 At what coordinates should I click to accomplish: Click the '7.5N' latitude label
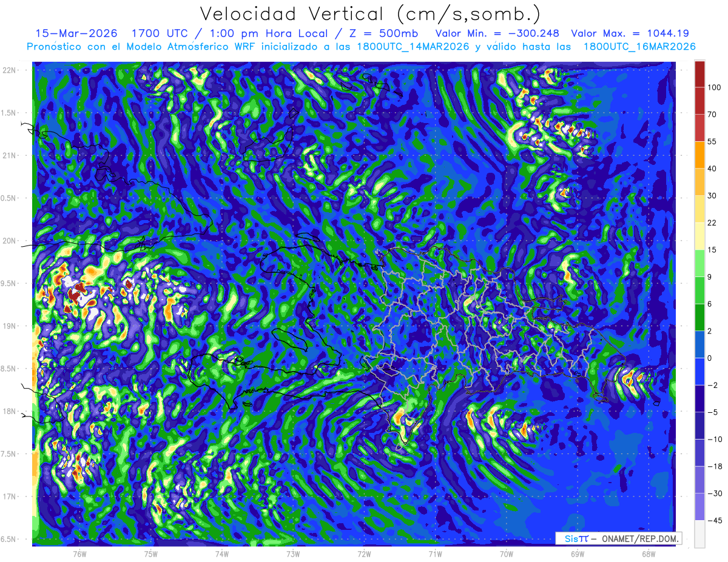coord(8,454)
